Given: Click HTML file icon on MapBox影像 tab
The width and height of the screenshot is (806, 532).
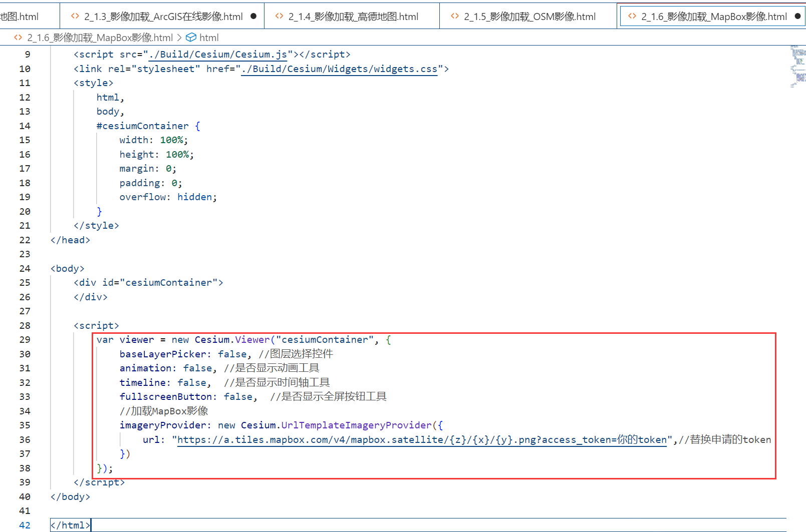Looking at the screenshot, I should [632, 16].
